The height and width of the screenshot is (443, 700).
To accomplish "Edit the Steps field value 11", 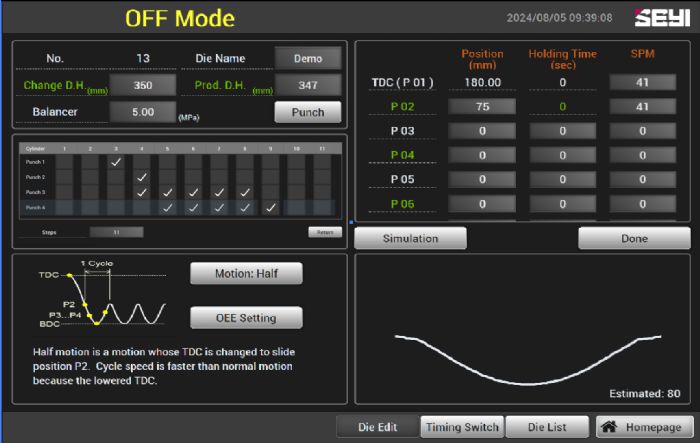I will pos(117,232).
